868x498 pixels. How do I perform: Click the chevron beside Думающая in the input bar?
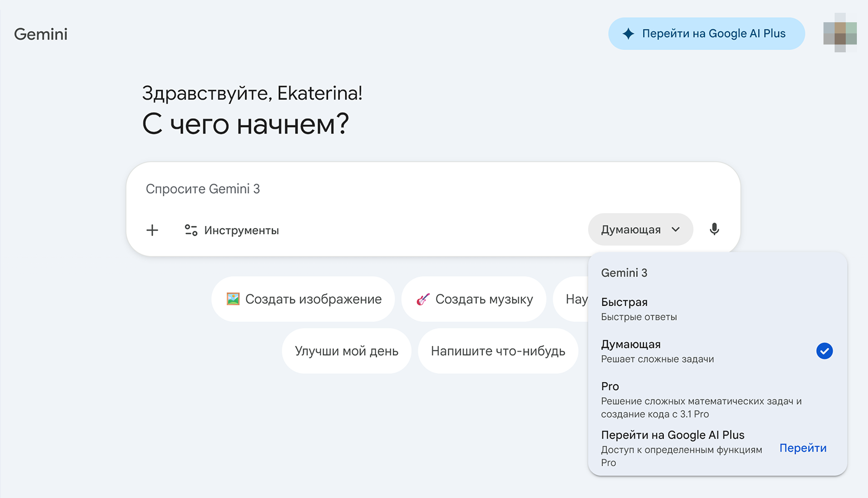(x=676, y=229)
